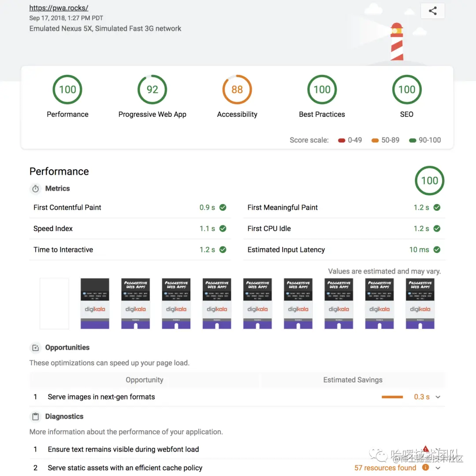
Task: Click the Diagnostics section heading
Action: pyautogui.click(x=64, y=416)
